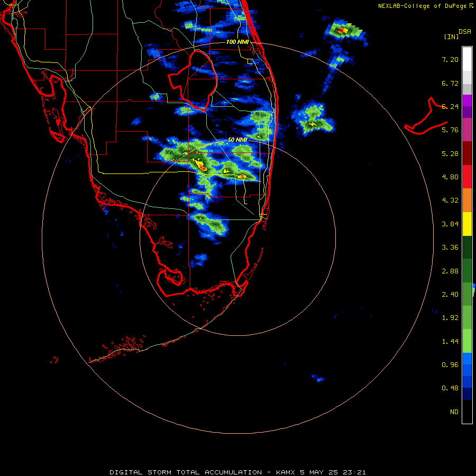Viewport: 476px width, 476px height.
Task: Click the DSA product label above legend
Action: pyautogui.click(x=465, y=31)
